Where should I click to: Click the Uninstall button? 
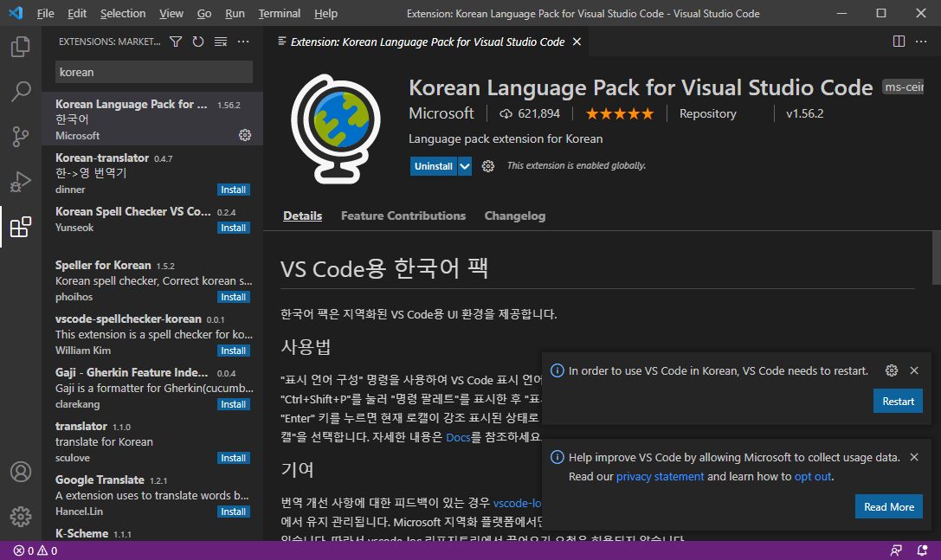[x=434, y=166]
